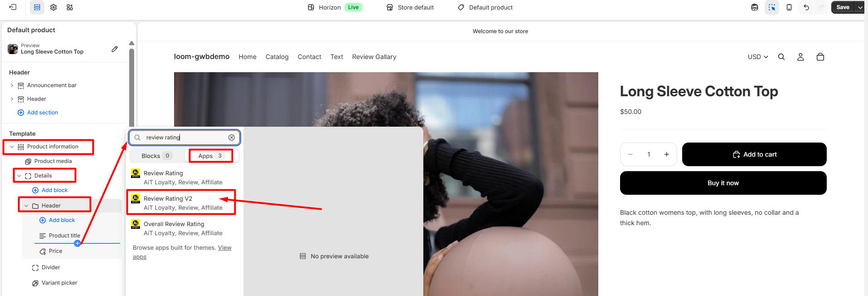Click the mobile preview icon
The image size is (868, 296).
pyautogui.click(x=789, y=7)
